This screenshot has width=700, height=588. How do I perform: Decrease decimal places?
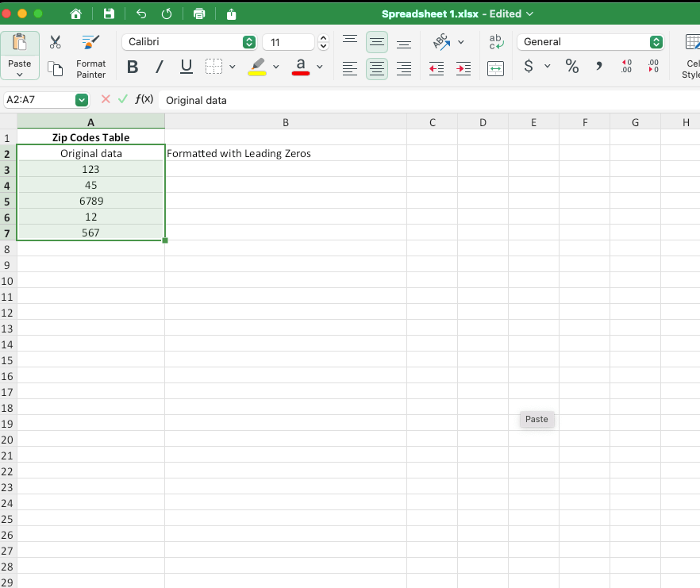[x=653, y=67]
